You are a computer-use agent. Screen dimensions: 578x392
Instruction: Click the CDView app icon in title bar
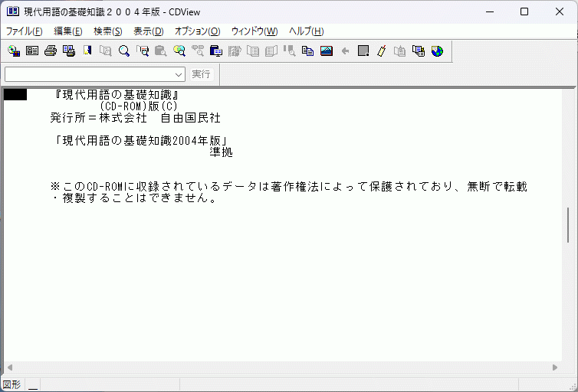coord(12,11)
